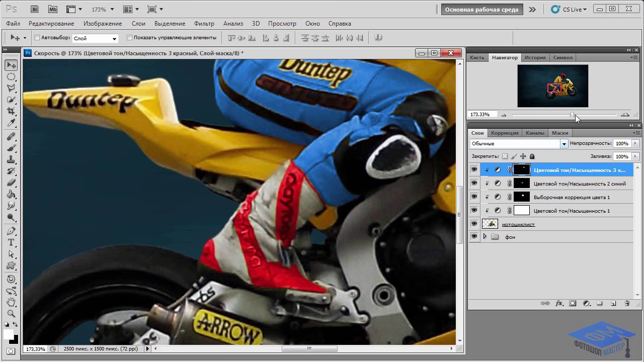Toggle Quick Mask mode button
Image resolution: width=644 pixels, height=362 pixels.
tap(11, 351)
